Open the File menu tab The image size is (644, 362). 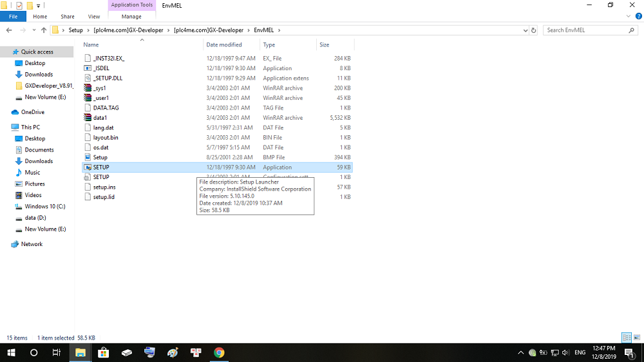click(13, 17)
